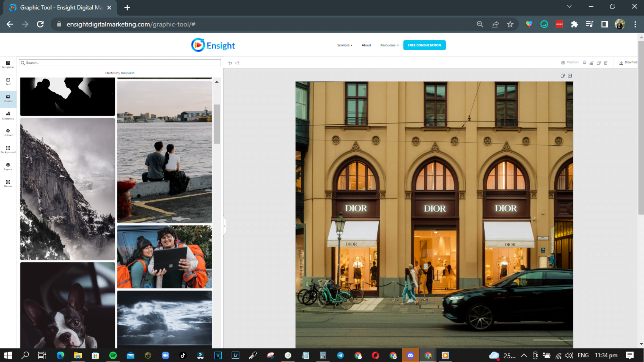Viewport: 644px width, 362px height.
Task: Open Spotify from the taskbar
Action: 113,355
